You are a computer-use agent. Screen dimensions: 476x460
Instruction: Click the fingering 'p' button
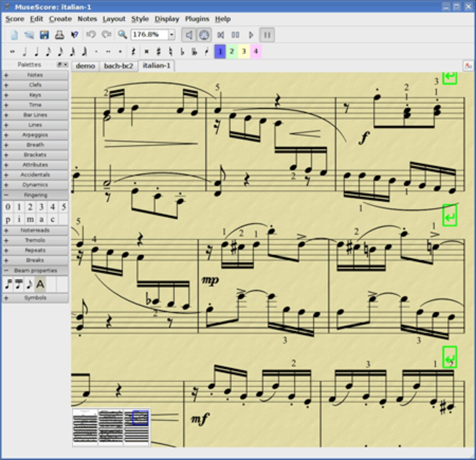coord(7,219)
